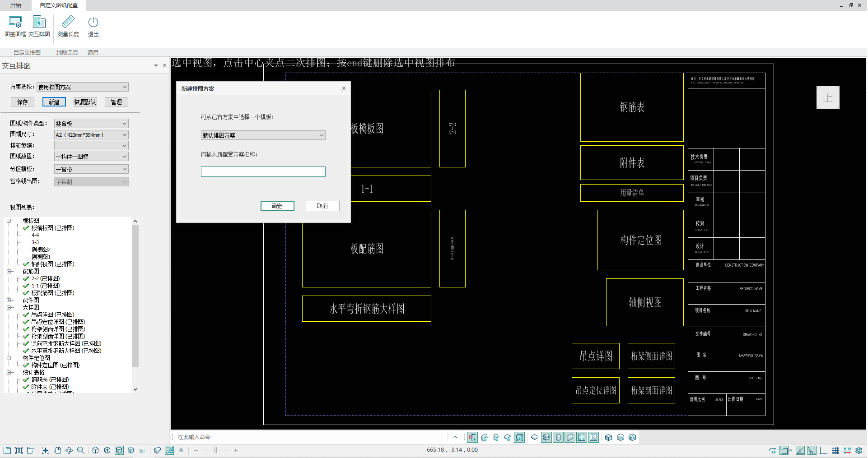Select the 交互排图 tool icon
Screen dimensions: 868x458
pyautogui.click(x=39, y=26)
